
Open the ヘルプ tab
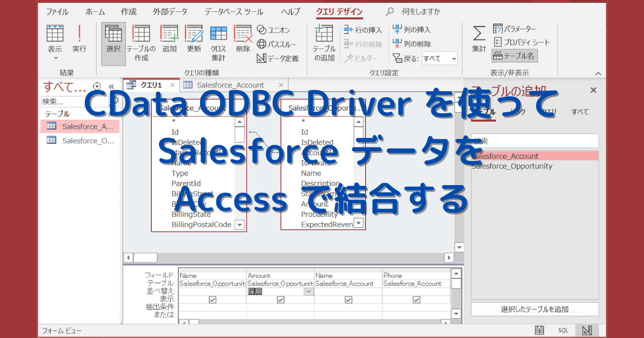[x=290, y=11]
